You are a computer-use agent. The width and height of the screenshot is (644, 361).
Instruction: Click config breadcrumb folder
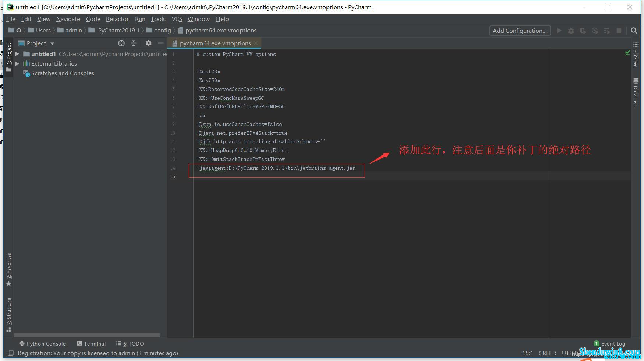(158, 31)
